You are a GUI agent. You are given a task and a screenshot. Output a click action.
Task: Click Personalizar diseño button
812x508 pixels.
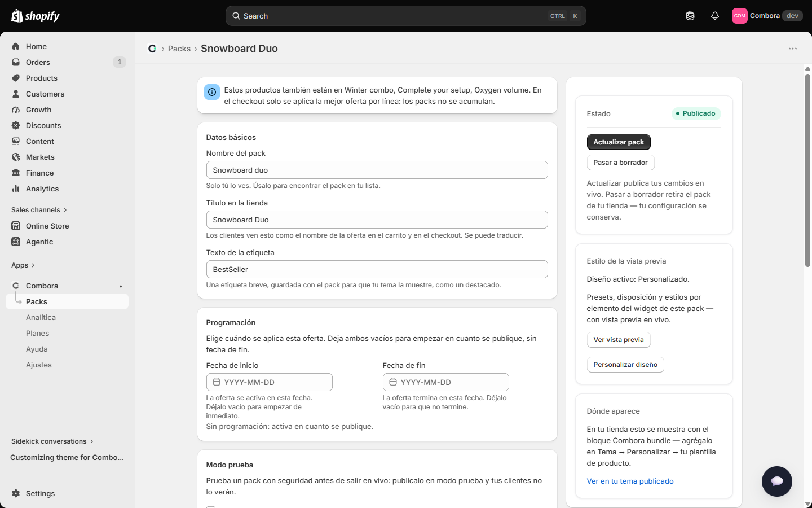[625, 365]
